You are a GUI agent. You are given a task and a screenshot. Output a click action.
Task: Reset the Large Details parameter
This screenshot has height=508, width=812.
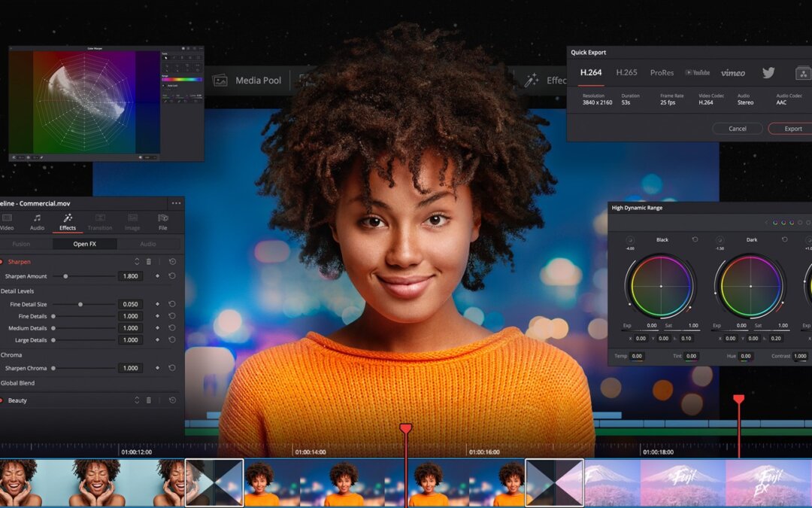coord(172,340)
